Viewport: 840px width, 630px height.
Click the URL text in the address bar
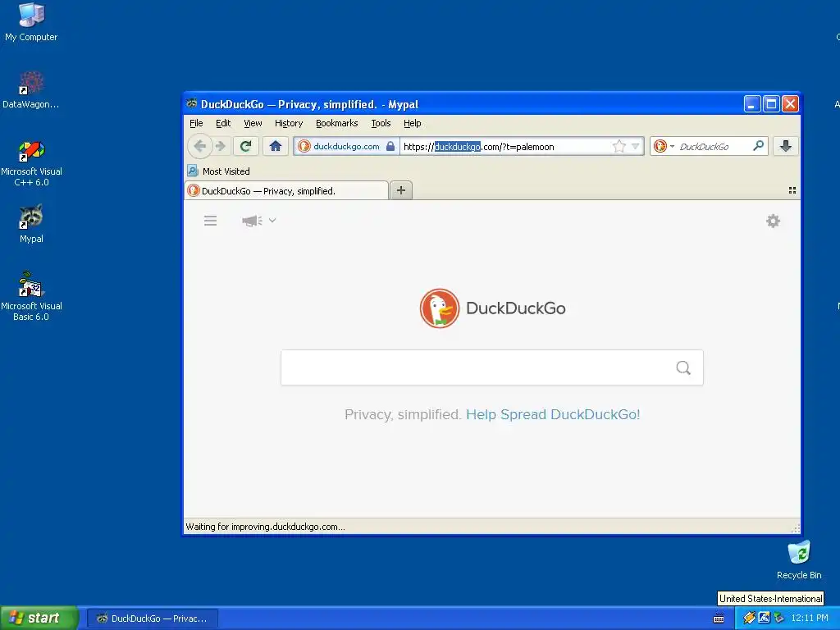[x=478, y=146]
